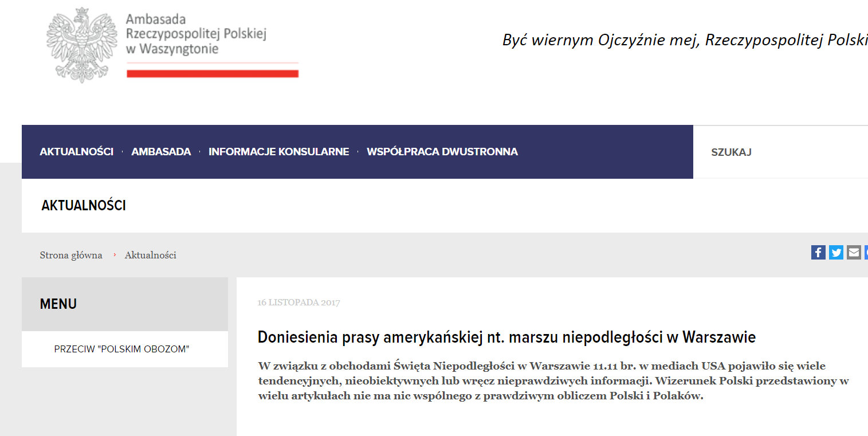Activate the SZUKAJ search field
The image size is (868, 436).
pyautogui.click(x=732, y=151)
